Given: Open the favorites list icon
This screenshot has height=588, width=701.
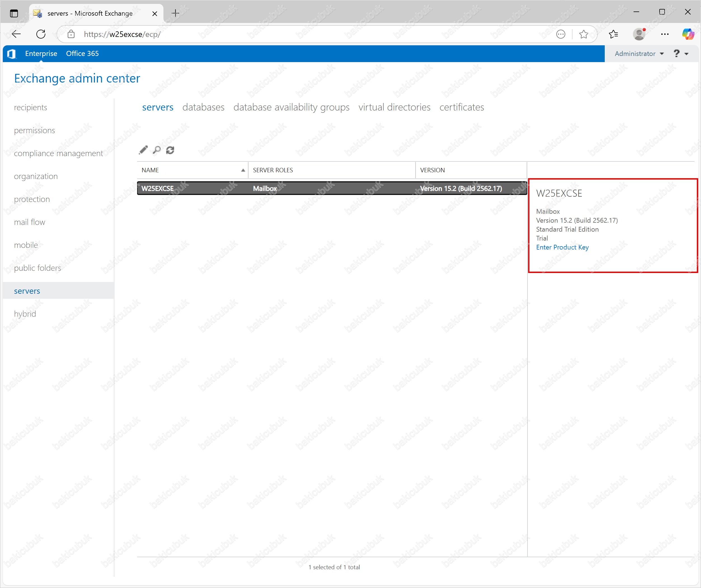Looking at the screenshot, I should click(x=613, y=34).
